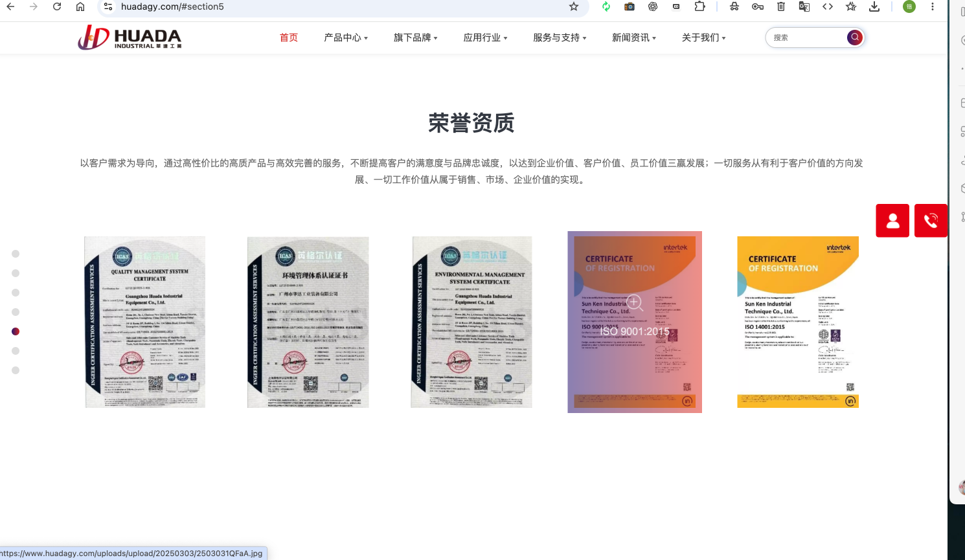The height and width of the screenshot is (560, 965).
Task: Expand the 旗下品牌 dropdown menu
Action: (x=416, y=38)
